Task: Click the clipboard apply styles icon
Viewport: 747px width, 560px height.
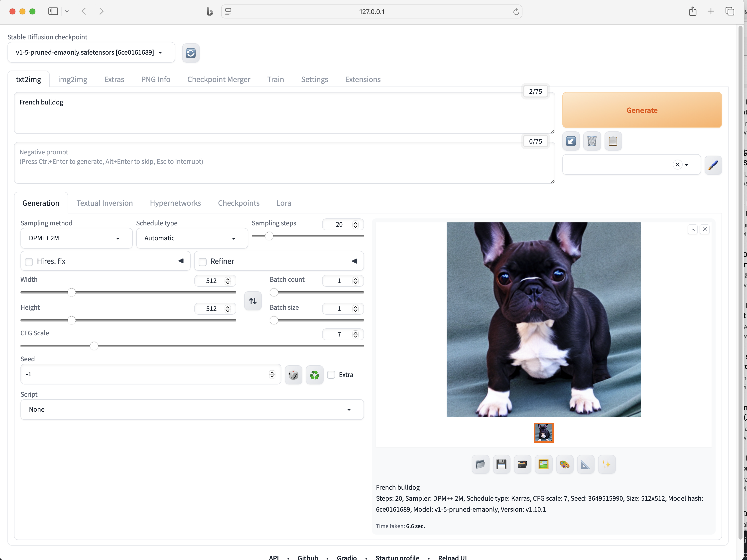Action: [613, 141]
